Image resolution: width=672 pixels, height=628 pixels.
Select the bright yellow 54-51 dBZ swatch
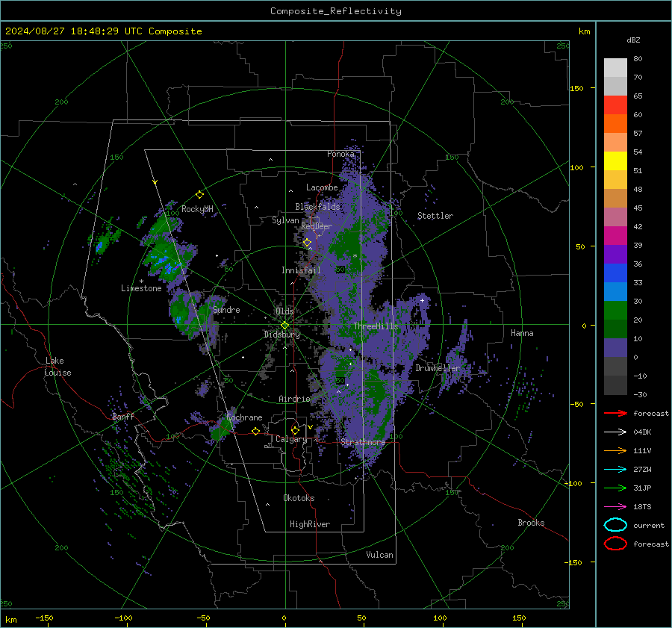point(615,161)
